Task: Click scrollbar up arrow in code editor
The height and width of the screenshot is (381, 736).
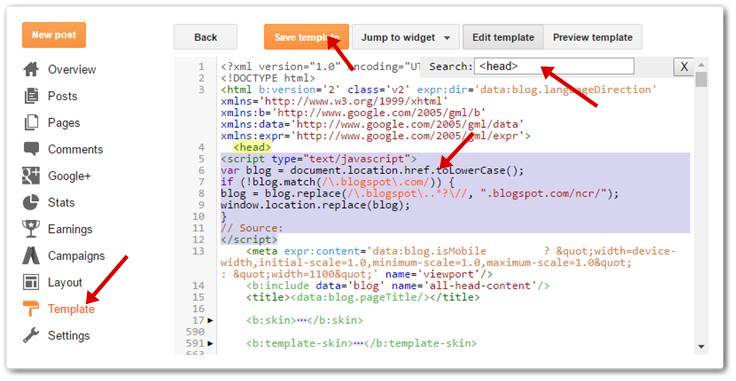Action: coord(701,65)
